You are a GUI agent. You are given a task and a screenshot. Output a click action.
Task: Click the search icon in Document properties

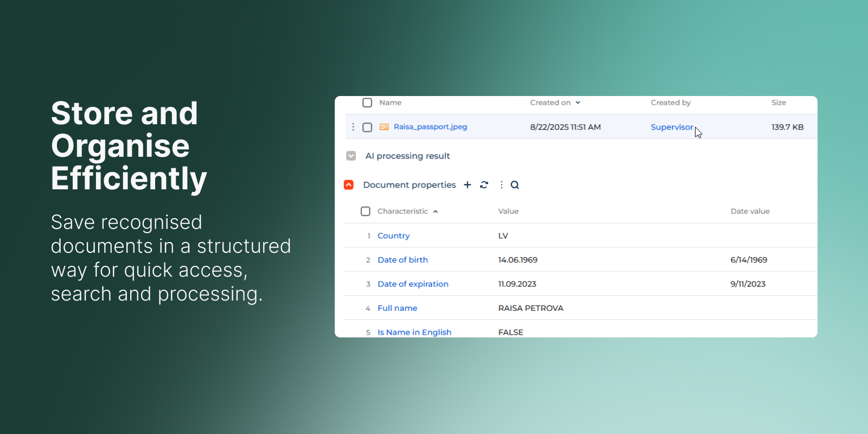tap(515, 185)
